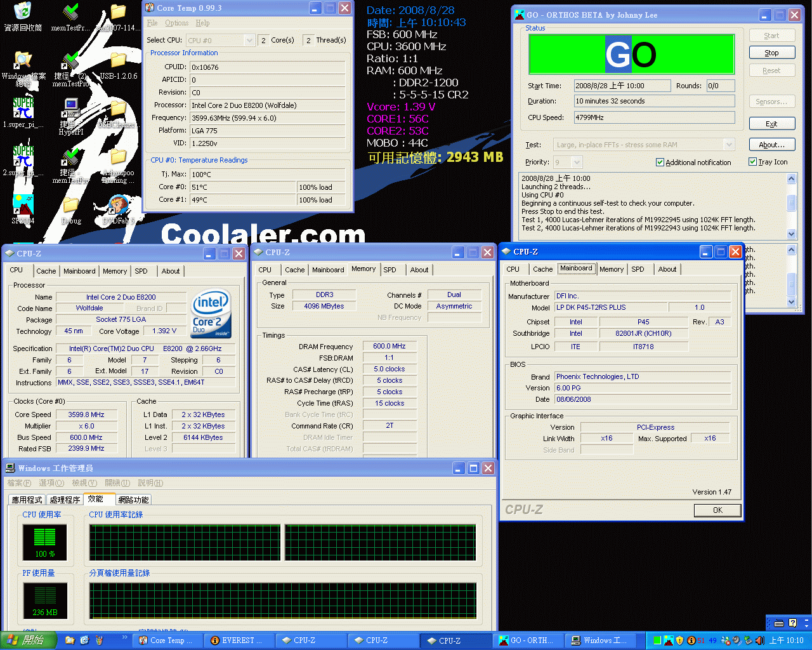The height and width of the screenshot is (650, 812).
Task: Switch to Windows 工... Task Manager taskbar button
Action: point(601,640)
